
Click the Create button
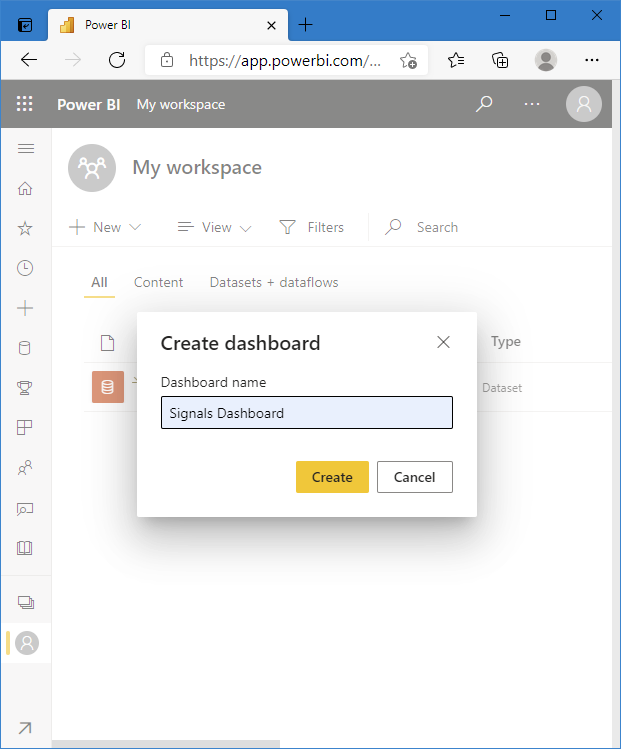coord(332,477)
